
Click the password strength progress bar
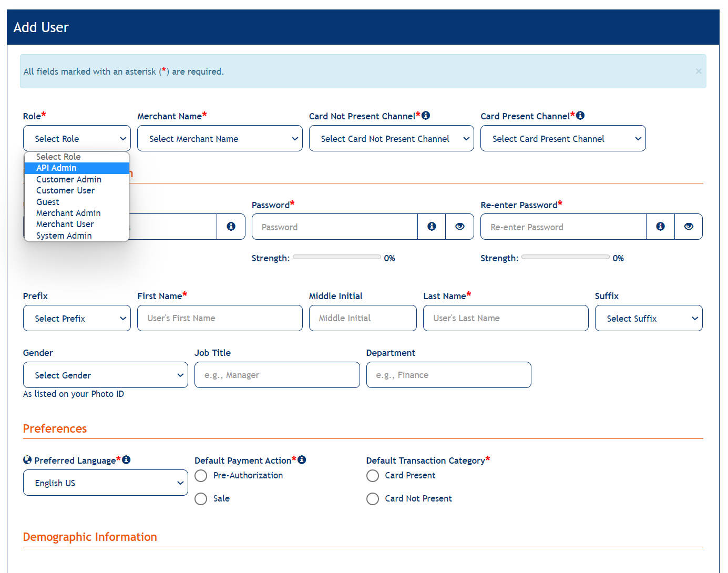(x=336, y=258)
